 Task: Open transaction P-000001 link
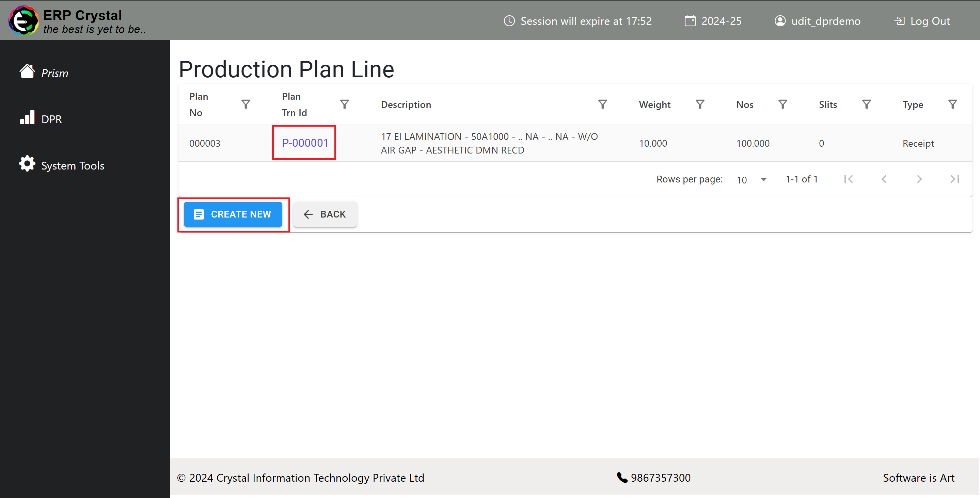(x=305, y=143)
